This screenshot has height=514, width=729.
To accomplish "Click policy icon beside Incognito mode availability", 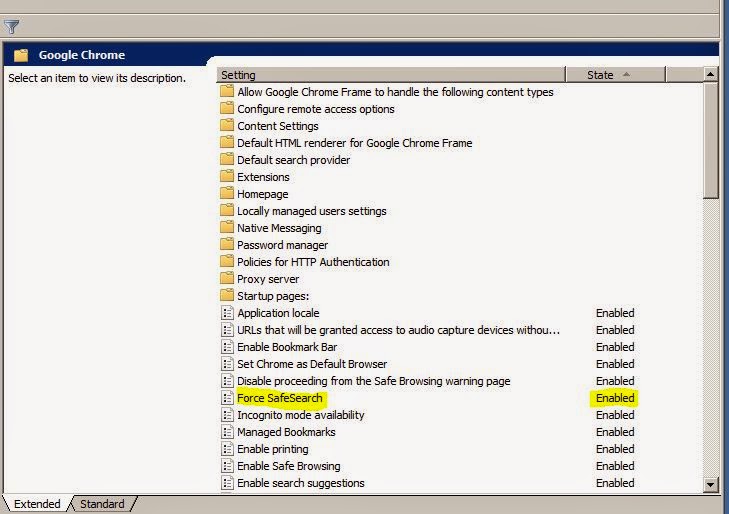I will (x=227, y=415).
